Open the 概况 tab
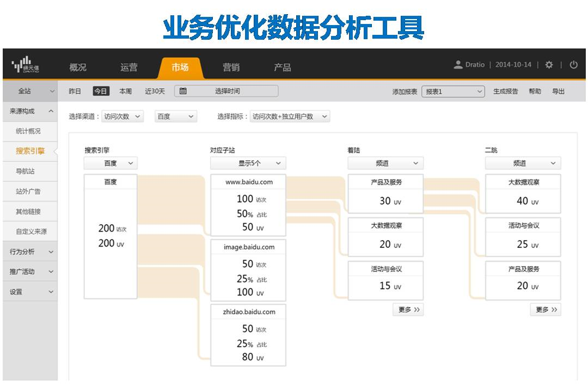This screenshot has width=588, height=392. [78, 68]
